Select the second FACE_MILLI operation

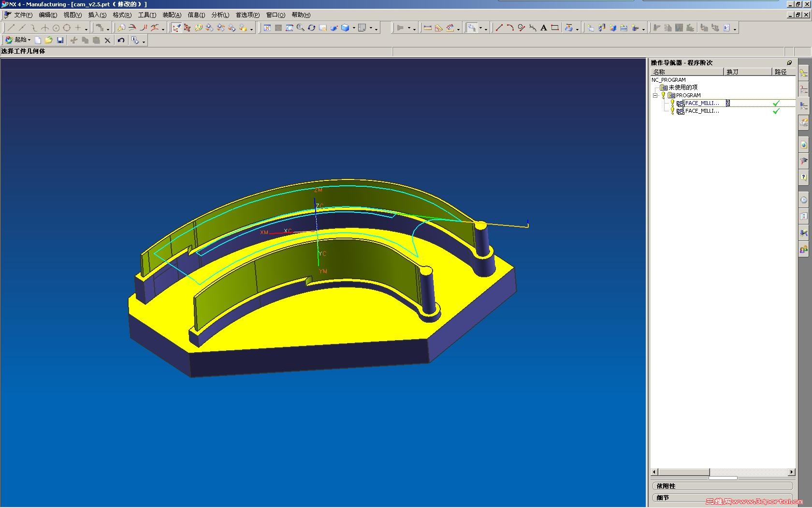(702, 111)
